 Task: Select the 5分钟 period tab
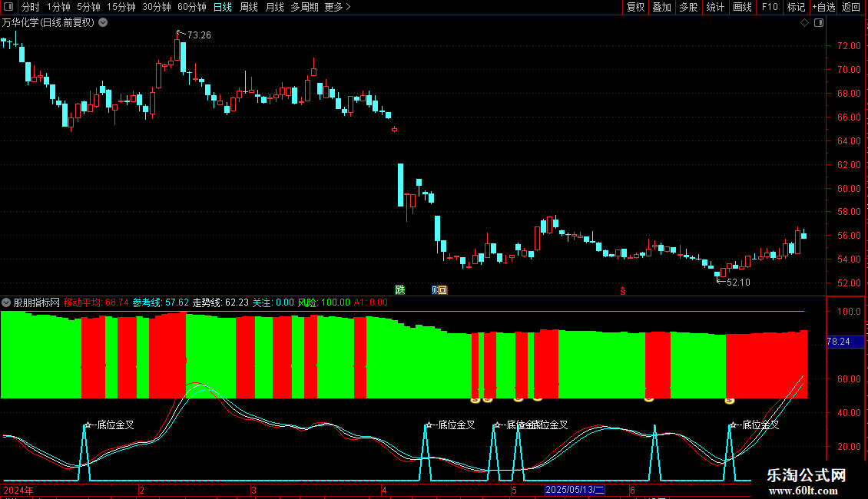pyautogui.click(x=88, y=7)
